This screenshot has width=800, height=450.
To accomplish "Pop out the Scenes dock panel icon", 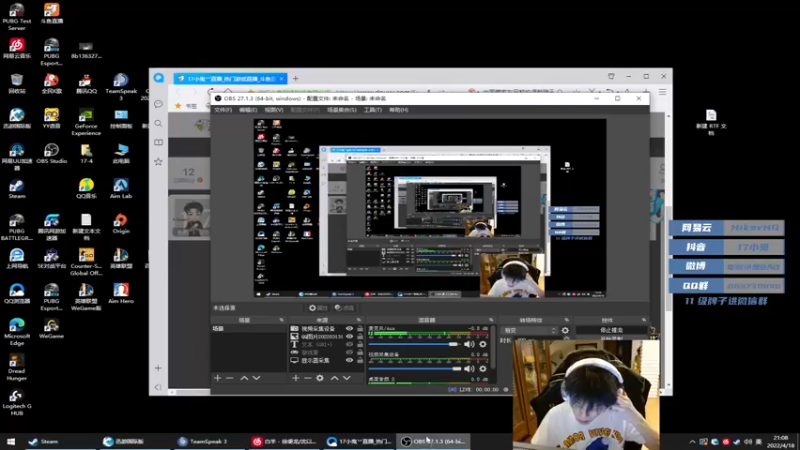I will [x=282, y=320].
